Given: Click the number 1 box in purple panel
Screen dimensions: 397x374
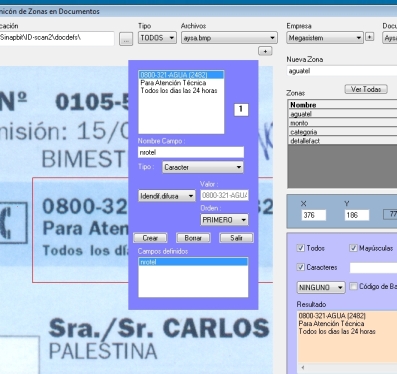Looking at the screenshot, I should (241, 110).
